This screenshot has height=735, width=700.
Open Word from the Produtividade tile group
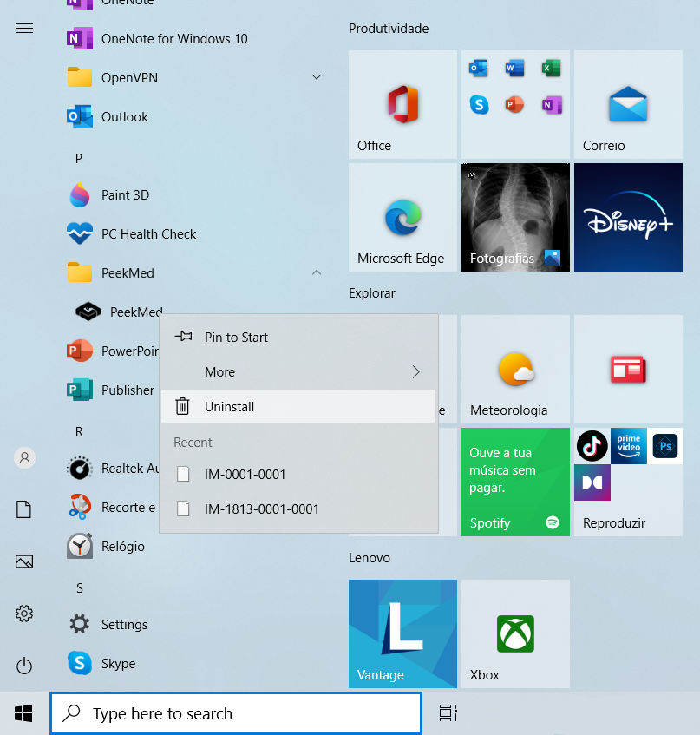(514, 68)
